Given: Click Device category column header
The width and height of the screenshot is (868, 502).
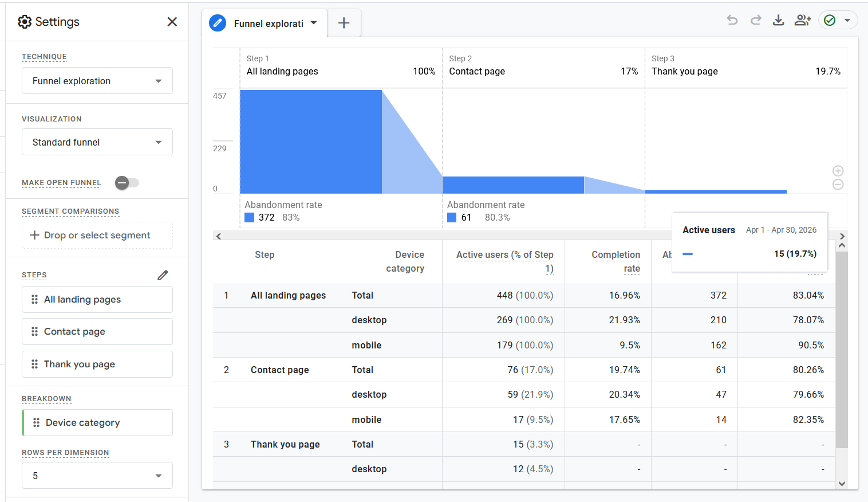Looking at the screenshot, I should coord(405,261).
